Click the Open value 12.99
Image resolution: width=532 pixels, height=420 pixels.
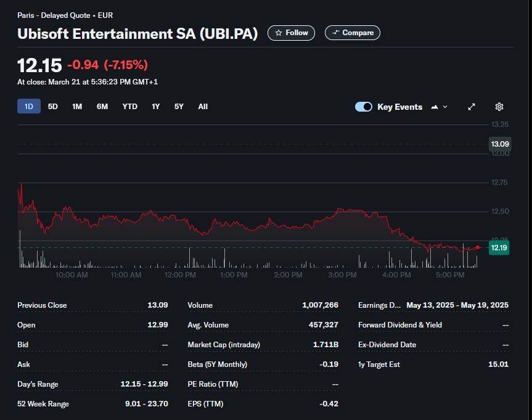(158, 325)
